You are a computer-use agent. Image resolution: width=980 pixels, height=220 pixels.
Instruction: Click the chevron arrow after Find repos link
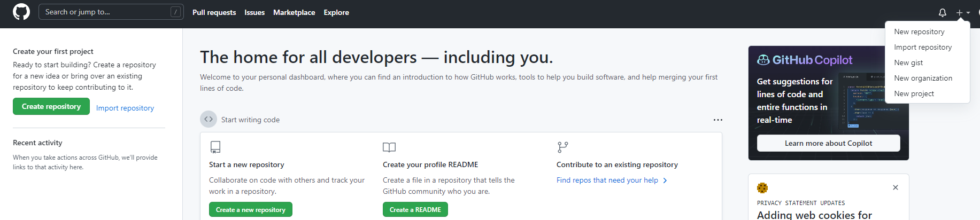665,180
